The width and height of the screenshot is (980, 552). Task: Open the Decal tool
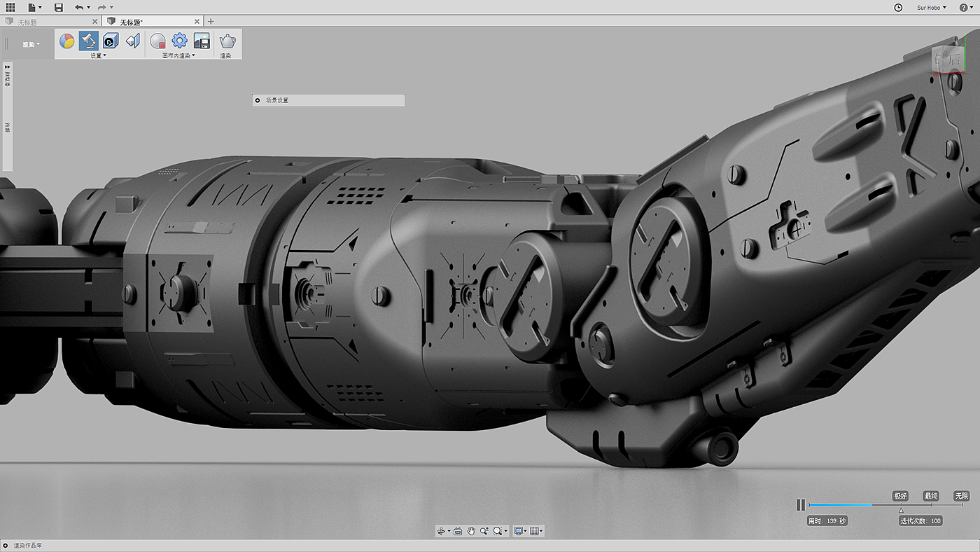(x=111, y=41)
